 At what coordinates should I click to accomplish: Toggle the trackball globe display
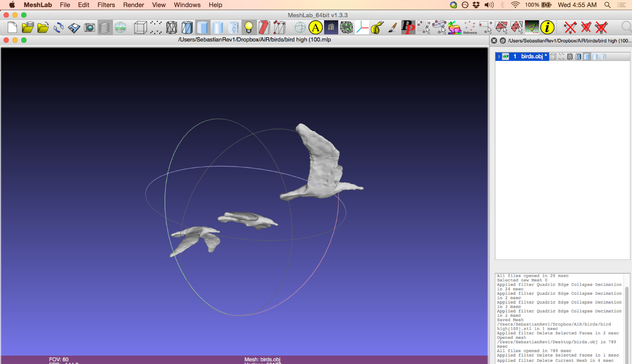299,27
